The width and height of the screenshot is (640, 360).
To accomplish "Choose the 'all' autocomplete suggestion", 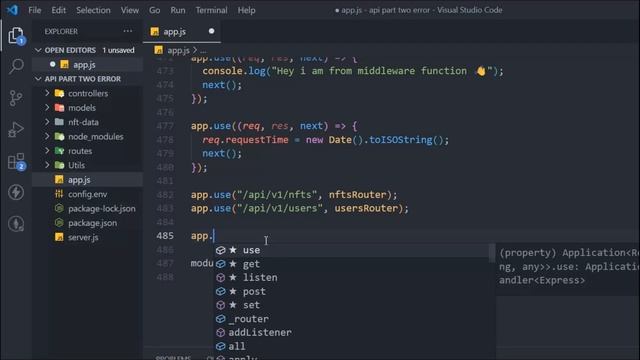I will pos(352,346).
